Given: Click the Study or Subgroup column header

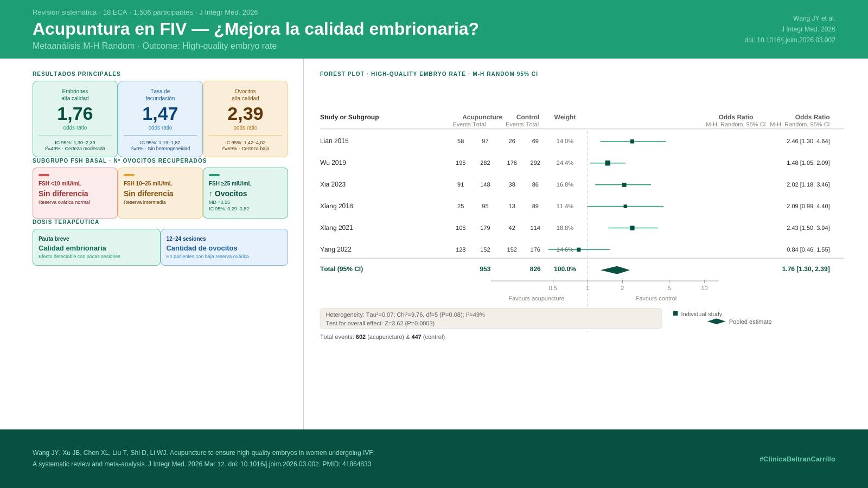Looking at the screenshot, I should 349,117.
